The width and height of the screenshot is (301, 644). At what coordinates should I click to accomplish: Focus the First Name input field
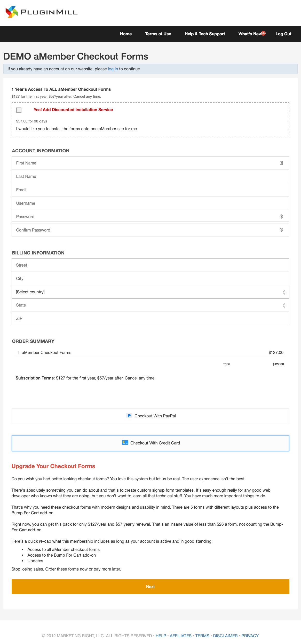tap(150, 163)
